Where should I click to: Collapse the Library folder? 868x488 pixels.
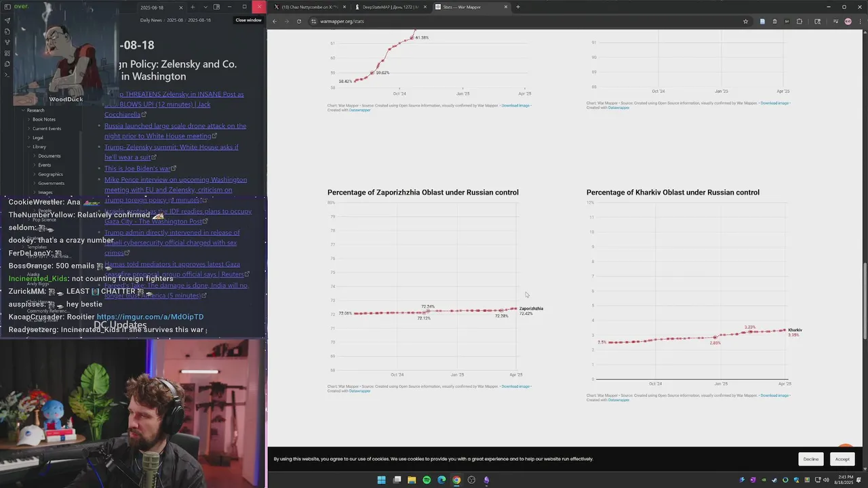(39, 146)
